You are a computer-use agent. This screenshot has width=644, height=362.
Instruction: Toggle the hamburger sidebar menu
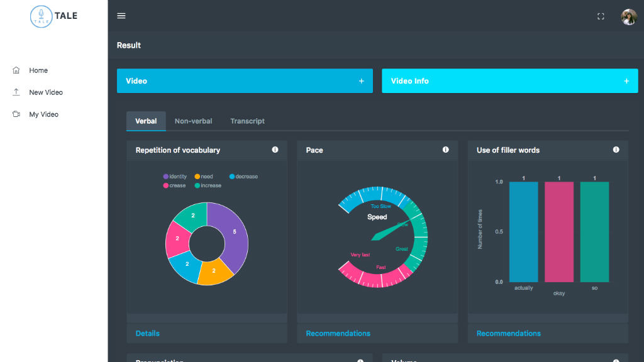pyautogui.click(x=121, y=16)
